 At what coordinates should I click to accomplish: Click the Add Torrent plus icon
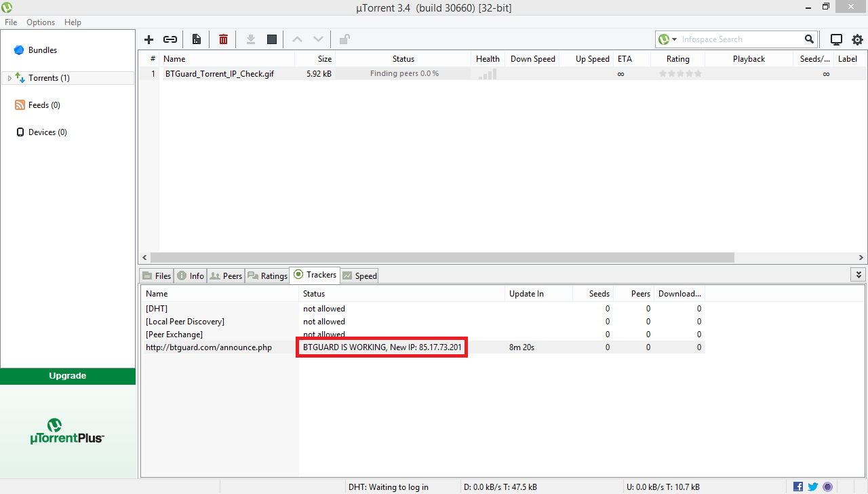[x=149, y=39]
